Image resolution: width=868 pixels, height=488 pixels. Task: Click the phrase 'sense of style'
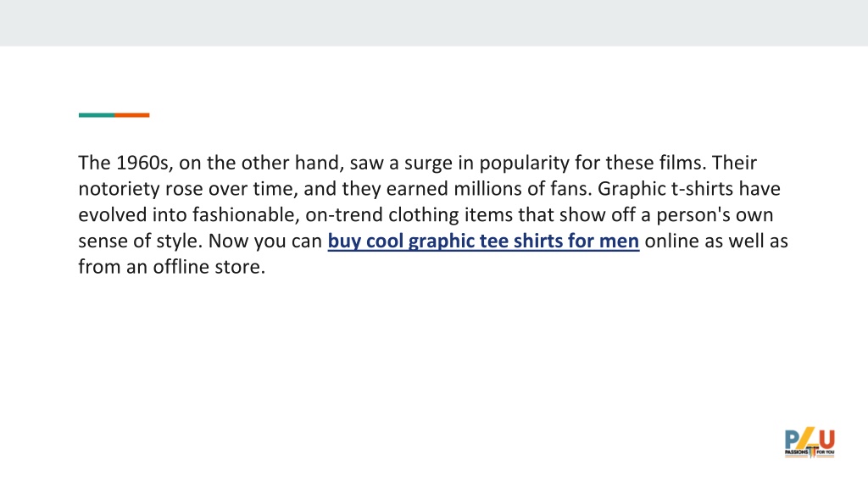141,241
